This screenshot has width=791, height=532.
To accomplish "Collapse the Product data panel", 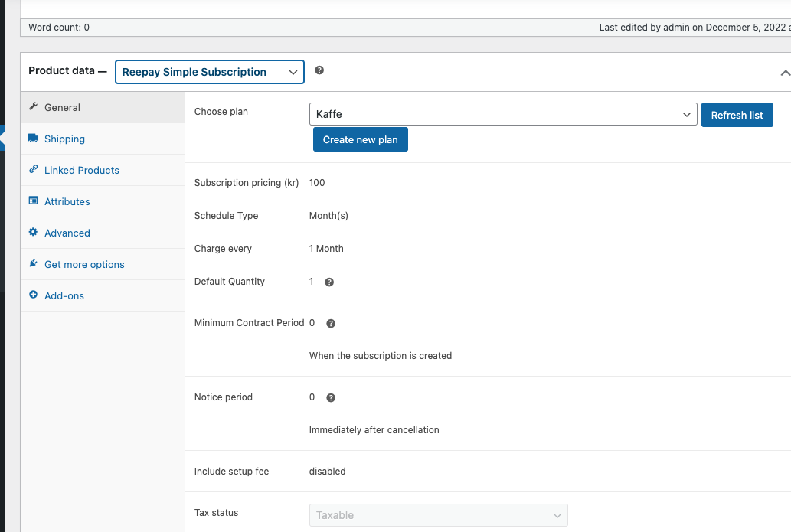I will pyautogui.click(x=786, y=72).
